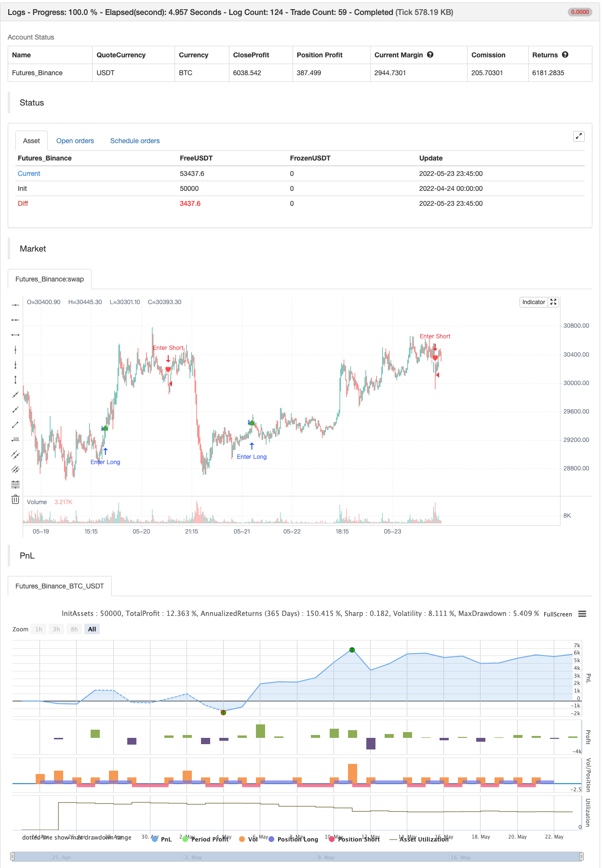The image size is (602, 868).
Task: Select the horizontal segment drawing tool
Action: click(x=15, y=335)
